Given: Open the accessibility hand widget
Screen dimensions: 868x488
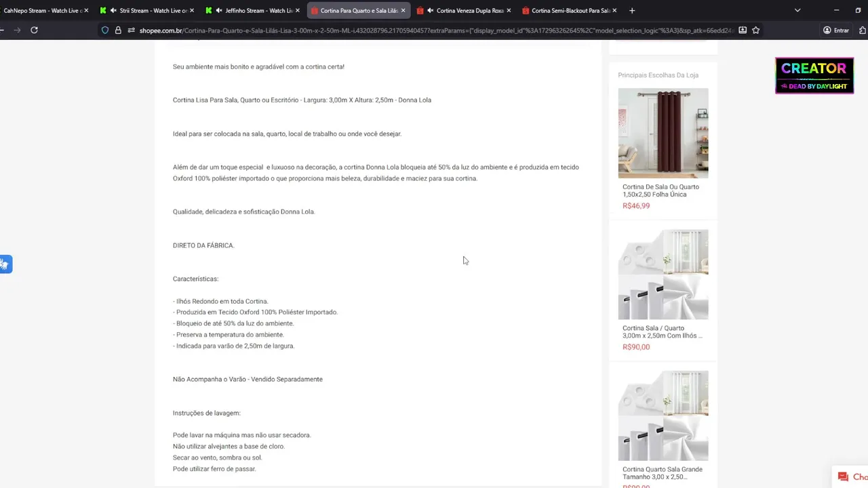Looking at the screenshot, I should tap(5, 264).
